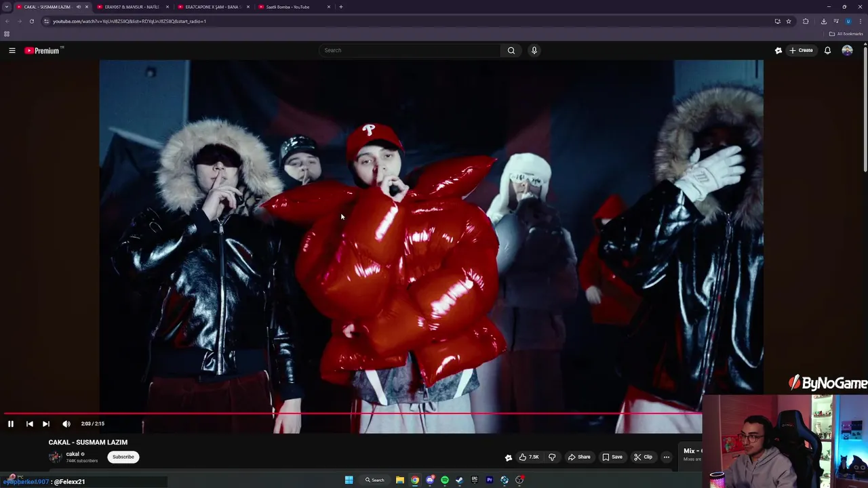Open Steam from taskbar

coord(459,480)
